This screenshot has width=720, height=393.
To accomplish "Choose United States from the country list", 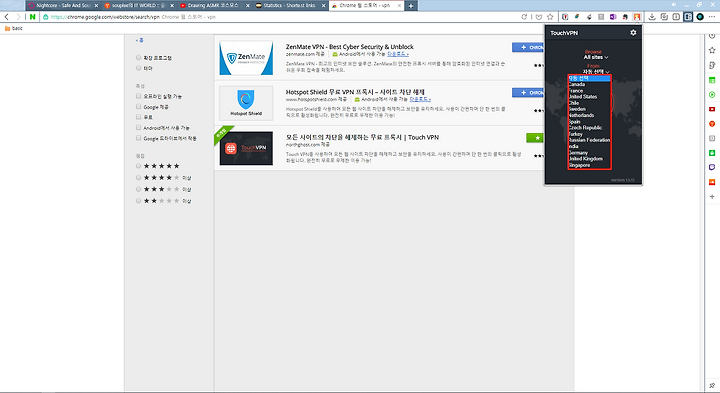I will coord(590,97).
